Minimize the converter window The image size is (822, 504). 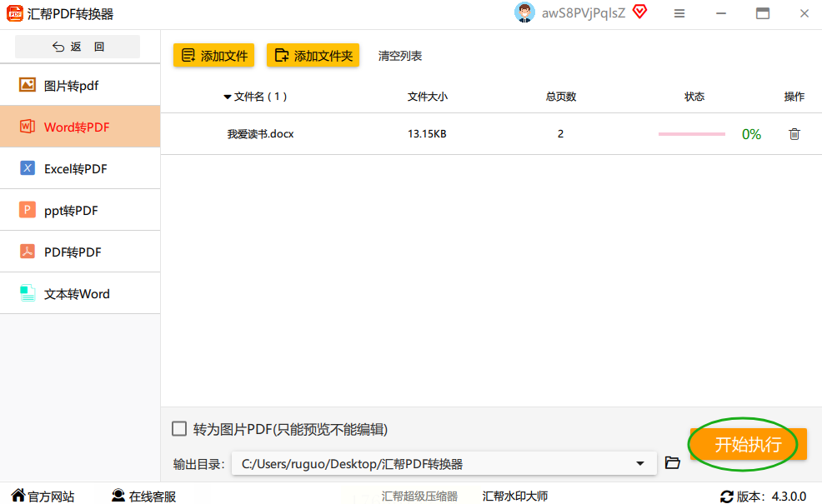(x=721, y=13)
